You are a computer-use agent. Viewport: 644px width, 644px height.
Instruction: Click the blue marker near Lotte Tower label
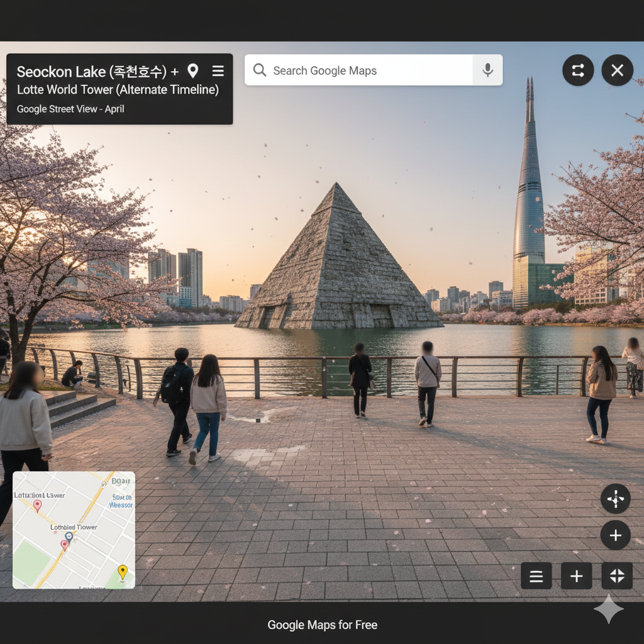(69, 536)
